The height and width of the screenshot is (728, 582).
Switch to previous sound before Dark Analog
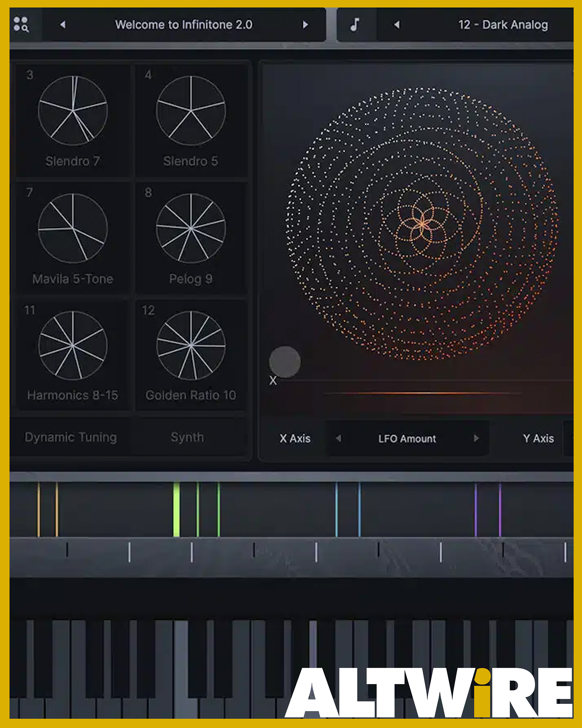point(397,25)
